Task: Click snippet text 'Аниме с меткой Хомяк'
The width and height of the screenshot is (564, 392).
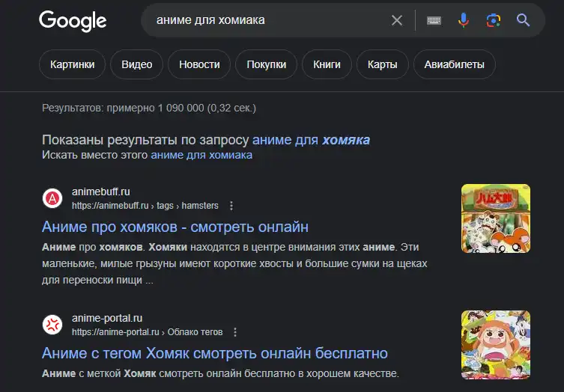Action: 99,374
